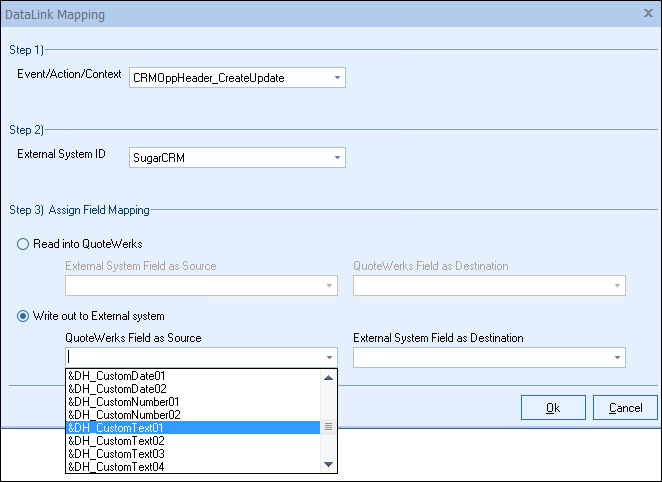Image resolution: width=662 pixels, height=482 pixels.
Task: Close the DataLink Mapping dialog
Action: coord(648,14)
